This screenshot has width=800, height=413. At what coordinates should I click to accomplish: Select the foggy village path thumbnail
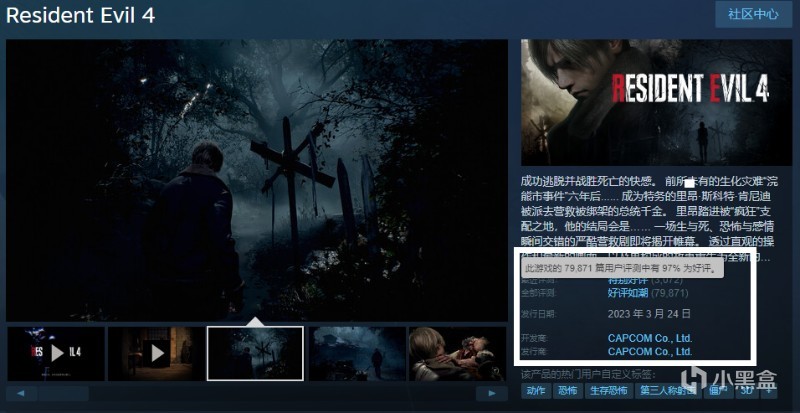coord(358,353)
